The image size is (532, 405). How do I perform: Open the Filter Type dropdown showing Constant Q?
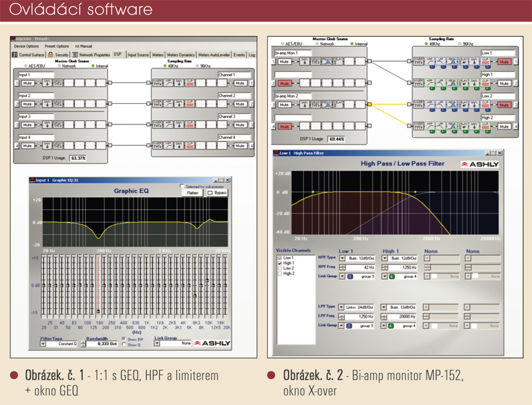pyautogui.click(x=43, y=344)
